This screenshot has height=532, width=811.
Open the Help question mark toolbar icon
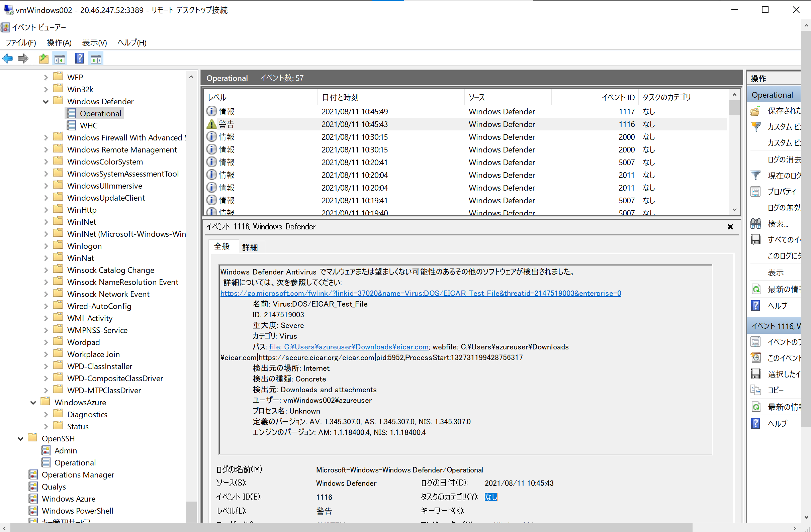(79, 58)
